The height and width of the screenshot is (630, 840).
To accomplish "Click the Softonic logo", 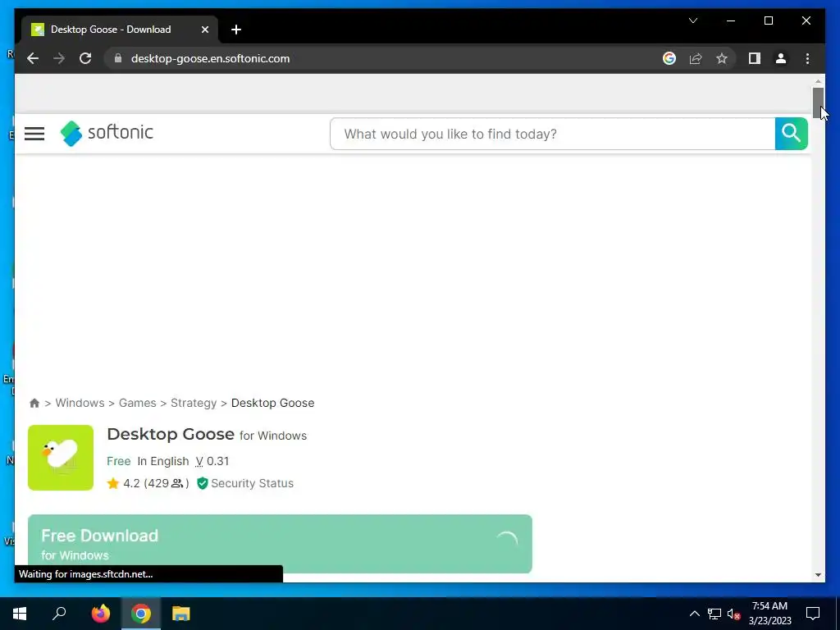I will (107, 133).
